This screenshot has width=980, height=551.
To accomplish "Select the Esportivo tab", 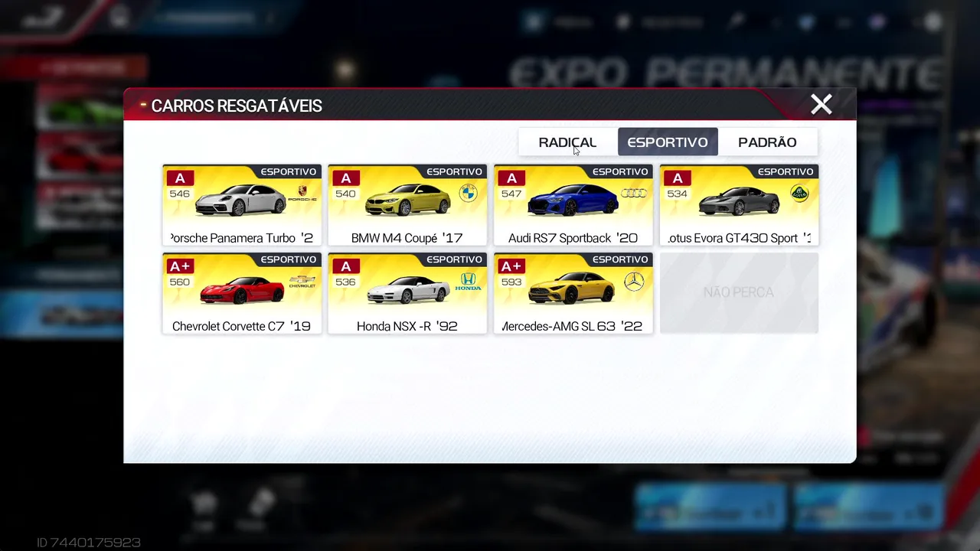I will 668,142.
